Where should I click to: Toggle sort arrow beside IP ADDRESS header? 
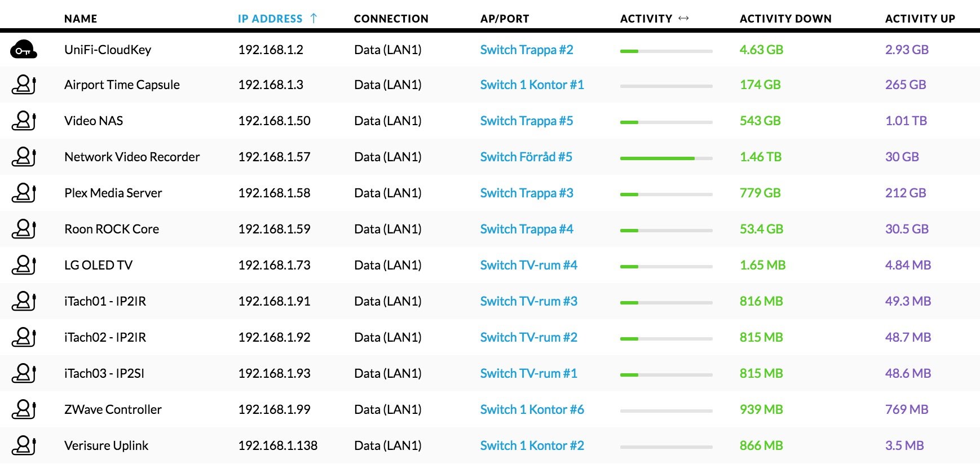pyautogui.click(x=314, y=18)
